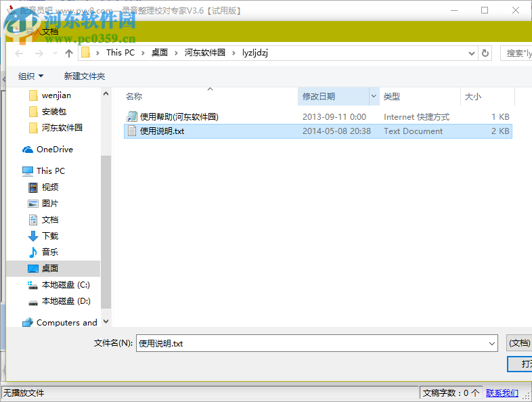532x402 pixels.
Task: Open 音乐 in the navigation pane
Action: click(50, 252)
